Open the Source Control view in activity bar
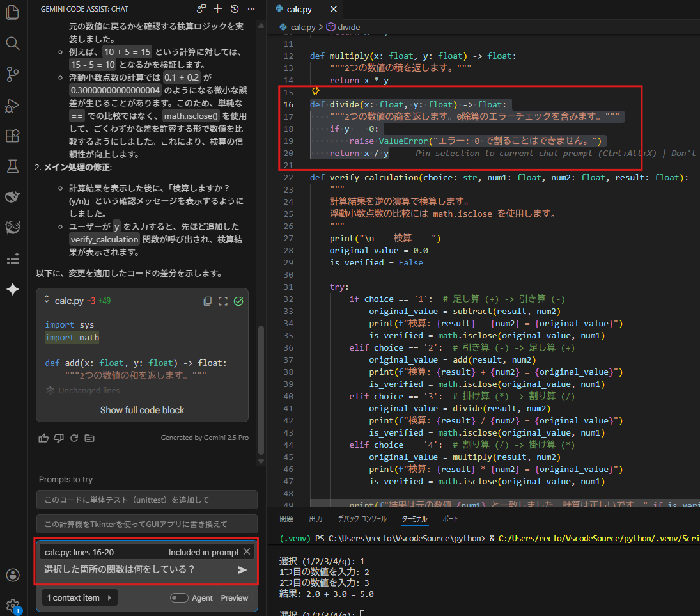The image size is (700, 616). coord(12,74)
